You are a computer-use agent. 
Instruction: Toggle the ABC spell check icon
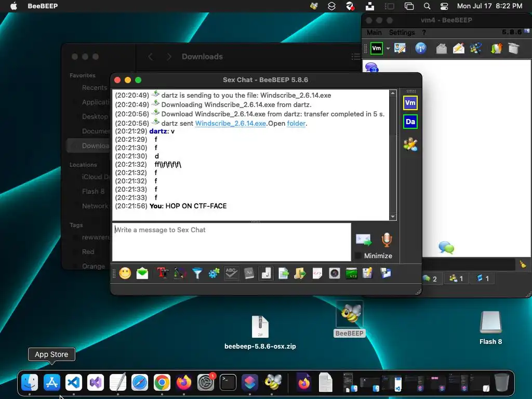(231, 273)
